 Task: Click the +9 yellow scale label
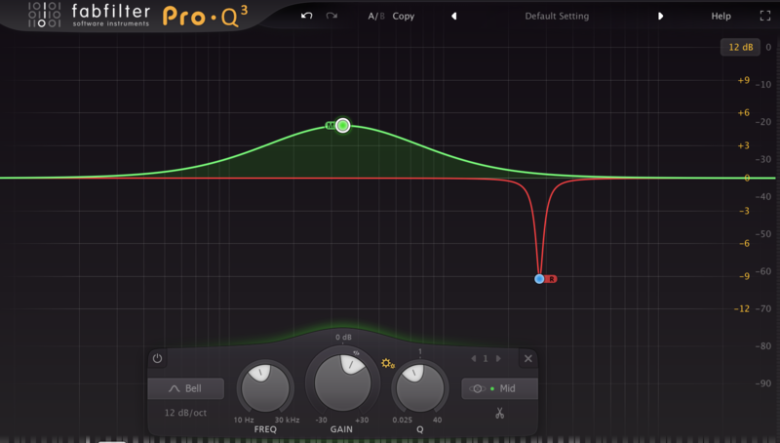coord(743,80)
